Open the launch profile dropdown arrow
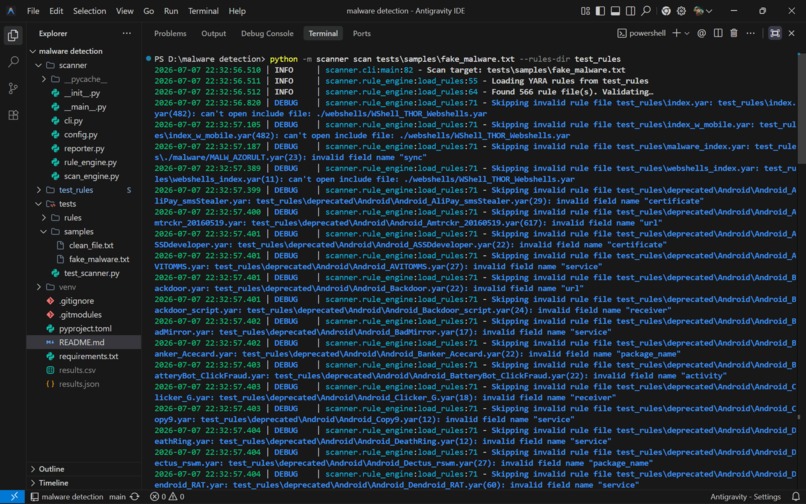Screen dimensions: 806x504 [687, 33]
